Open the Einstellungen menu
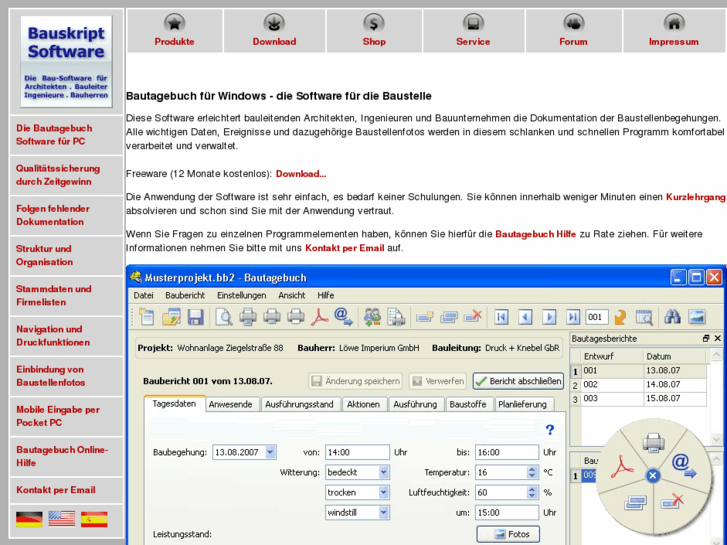This screenshot has height=545, width=727. [242, 295]
